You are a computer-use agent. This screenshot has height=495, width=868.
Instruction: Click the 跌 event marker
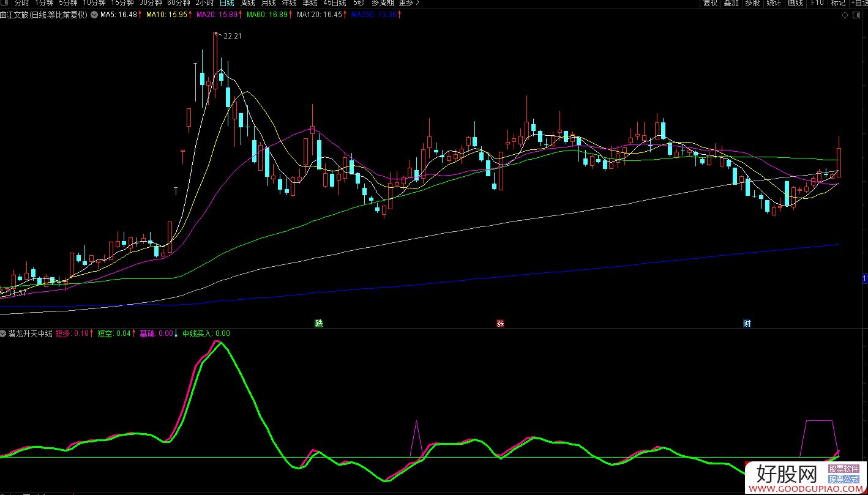tap(318, 324)
